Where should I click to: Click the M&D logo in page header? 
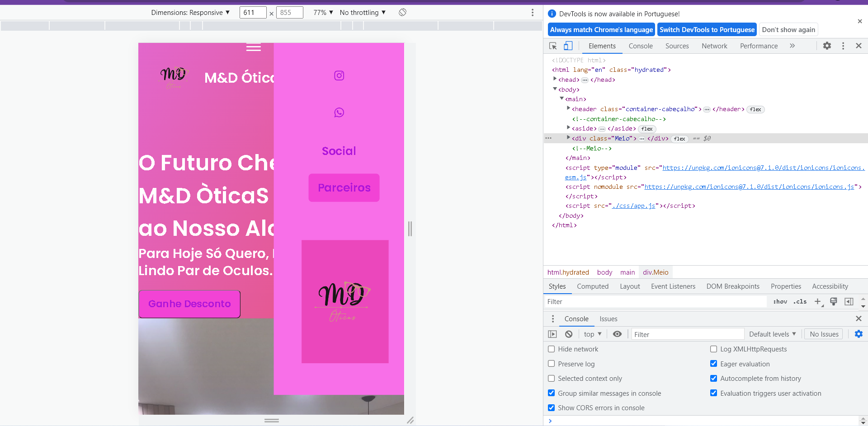tap(173, 78)
